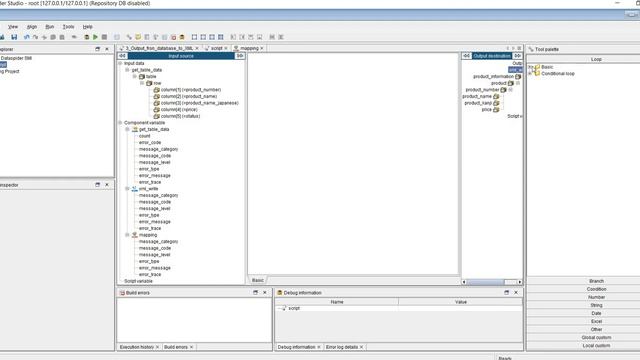The image size is (640, 360).
Task: Open the Error log details tab
Action: click(342, 347)
